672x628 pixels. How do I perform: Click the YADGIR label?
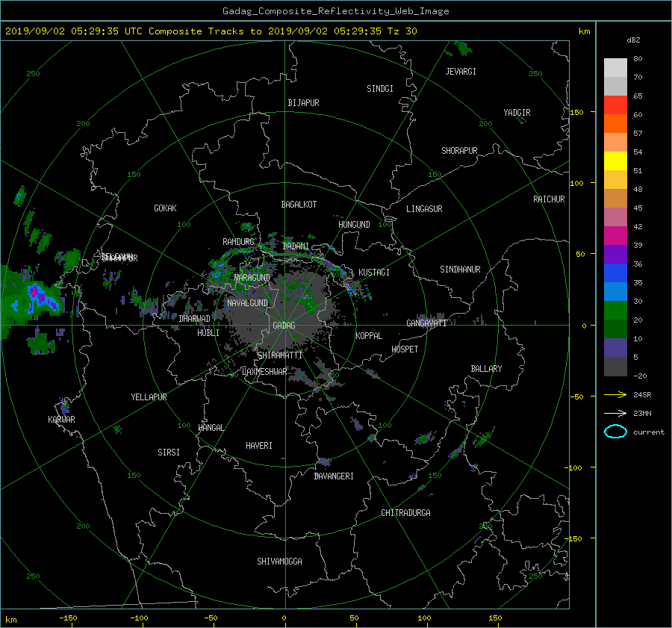pos(517,113)
